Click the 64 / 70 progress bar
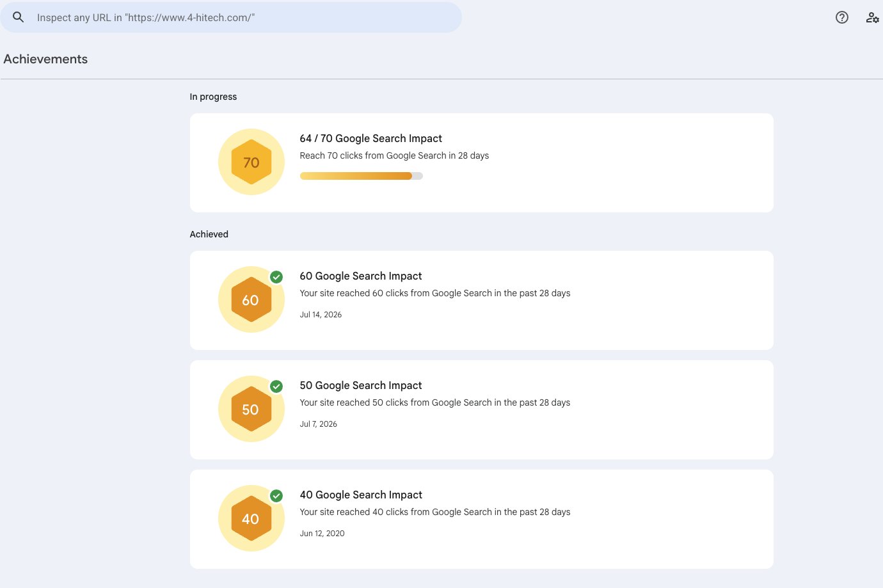The width and height of the screenshot is (883, 588). [x=362, y=176]
